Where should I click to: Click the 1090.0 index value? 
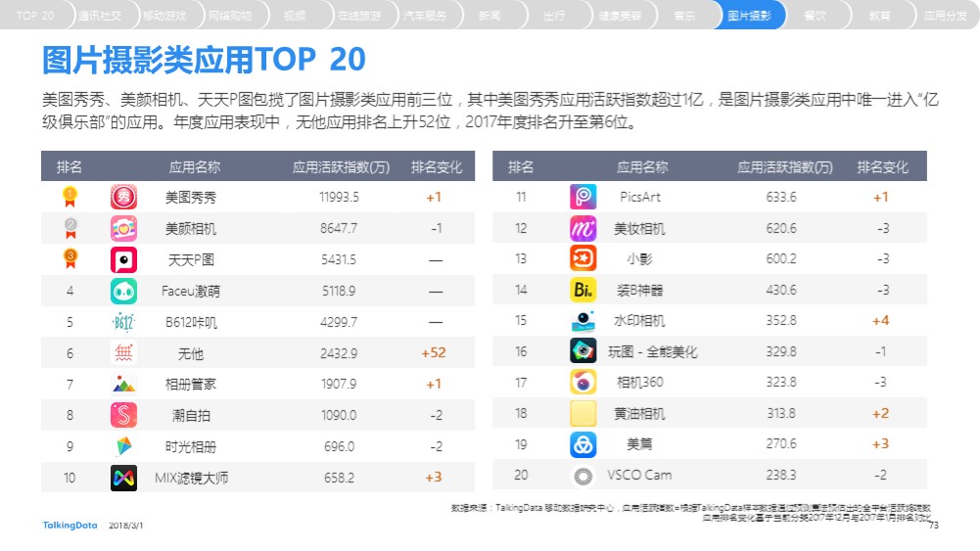(x=339, y=415)
